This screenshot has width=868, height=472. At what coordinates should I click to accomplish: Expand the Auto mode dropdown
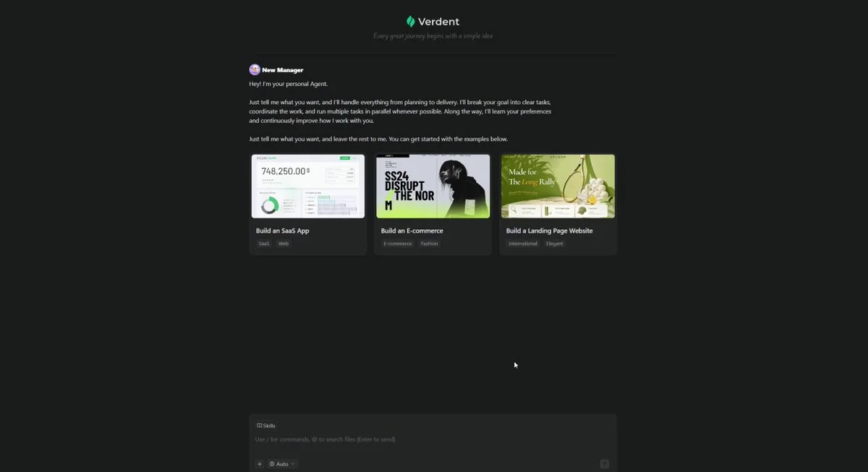click(x=282, y=464)
